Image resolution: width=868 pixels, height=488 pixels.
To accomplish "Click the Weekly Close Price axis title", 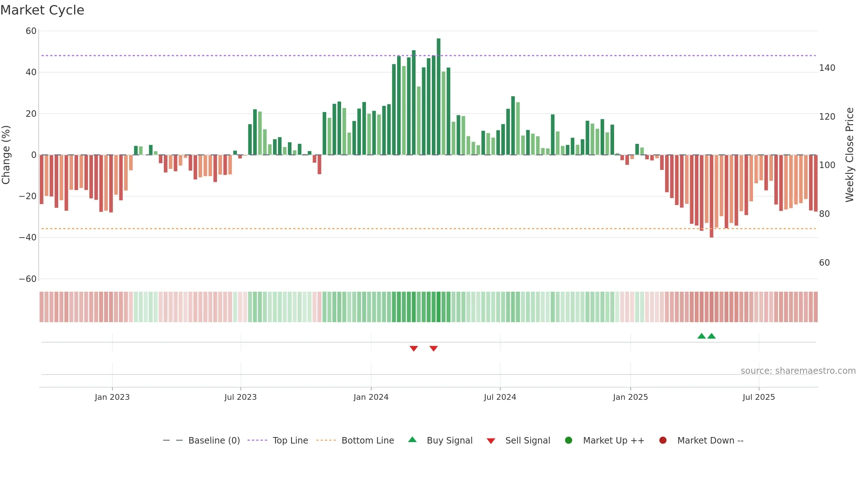I will tap(850, 155).
